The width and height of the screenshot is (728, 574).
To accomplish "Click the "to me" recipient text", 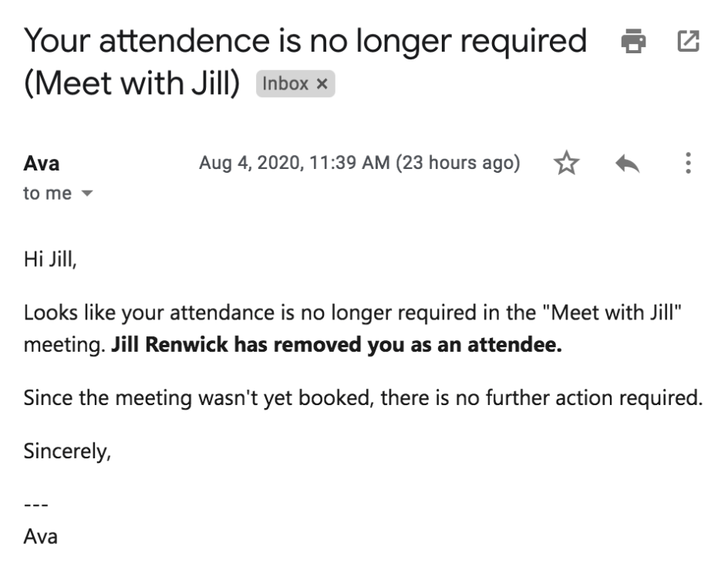I will [47, 194].
